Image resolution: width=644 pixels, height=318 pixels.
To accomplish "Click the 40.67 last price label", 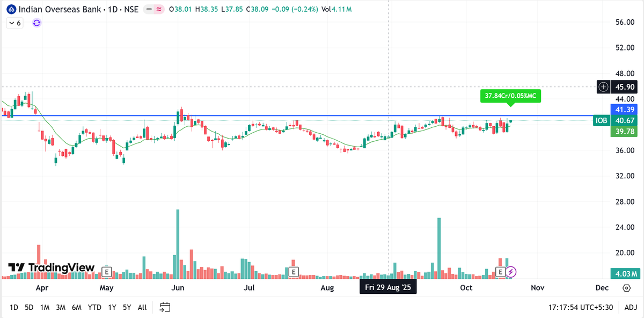I will 623,121.
